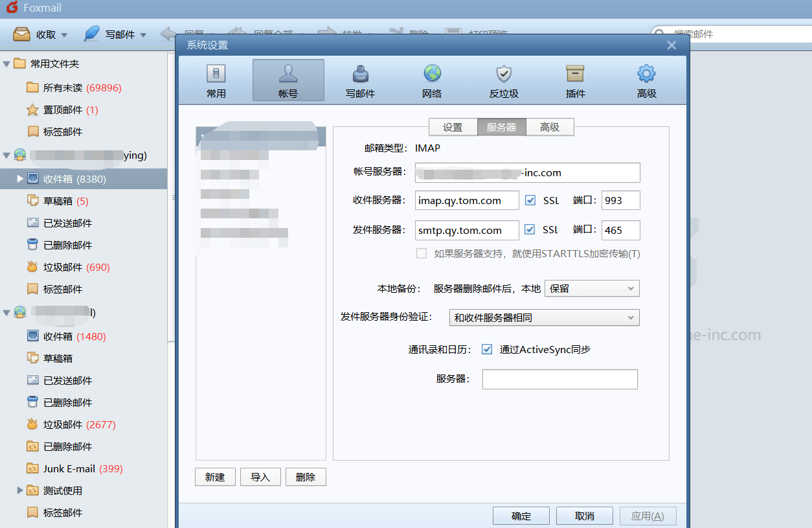This screenshot has width=812, height=528.
Task: Click the 新建 account button
Action: pos(215,477)
